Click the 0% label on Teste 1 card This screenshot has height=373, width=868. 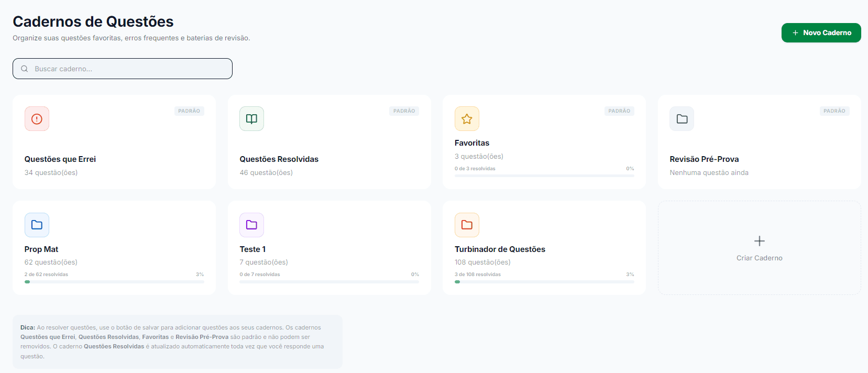pos(415,275)
